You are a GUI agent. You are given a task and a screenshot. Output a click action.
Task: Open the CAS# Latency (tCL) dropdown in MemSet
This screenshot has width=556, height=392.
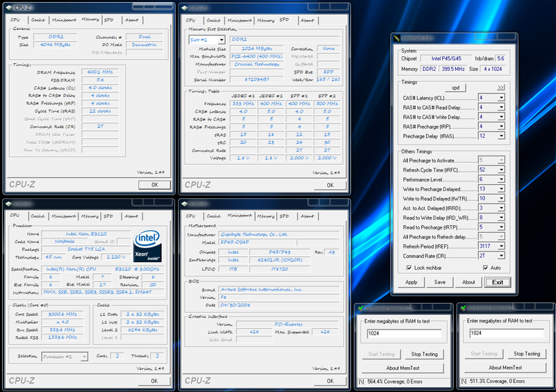pos(501,97)
